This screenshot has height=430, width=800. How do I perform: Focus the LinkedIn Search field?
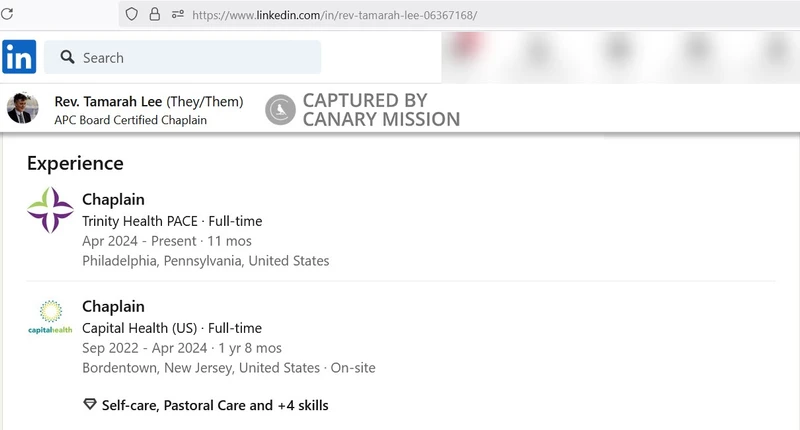pyautogui.click(x=183, y=57)
